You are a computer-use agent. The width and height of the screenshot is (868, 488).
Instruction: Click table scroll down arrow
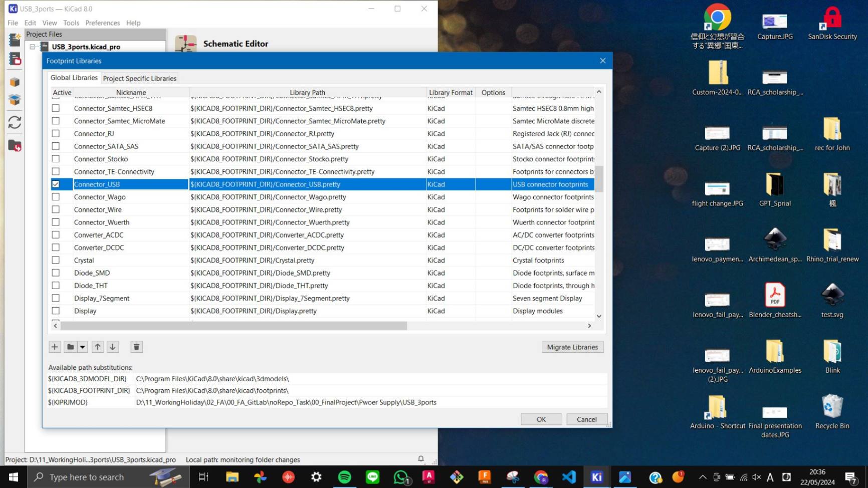tap(599, 316)
